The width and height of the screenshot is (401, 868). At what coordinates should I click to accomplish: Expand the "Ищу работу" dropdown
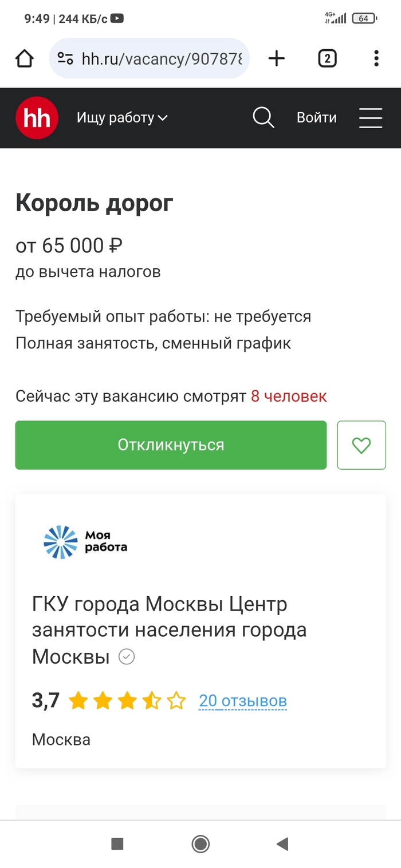(122, 118)
